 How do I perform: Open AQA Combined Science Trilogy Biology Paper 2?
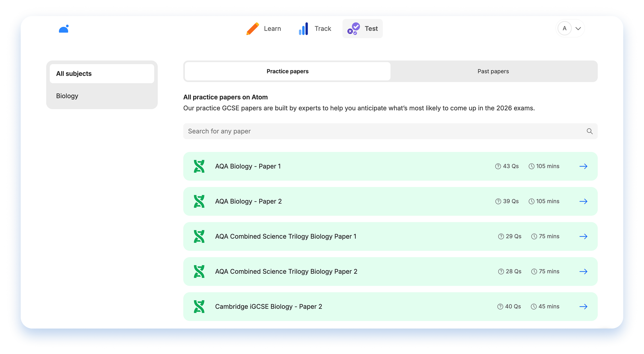click(x=286, y=272)
